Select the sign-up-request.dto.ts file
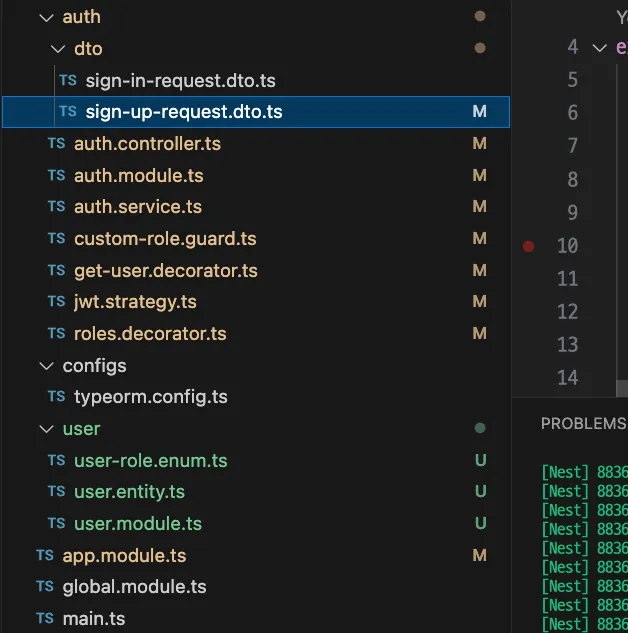Screen dimensions: 628x633 (x=184, y=112)
